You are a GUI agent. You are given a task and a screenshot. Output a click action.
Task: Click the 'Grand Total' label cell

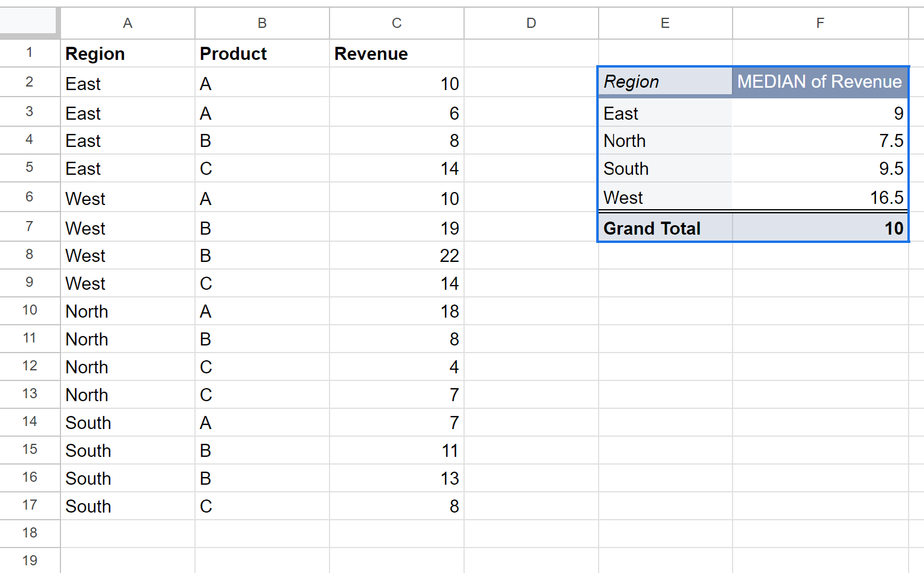(x=666, y=228)
